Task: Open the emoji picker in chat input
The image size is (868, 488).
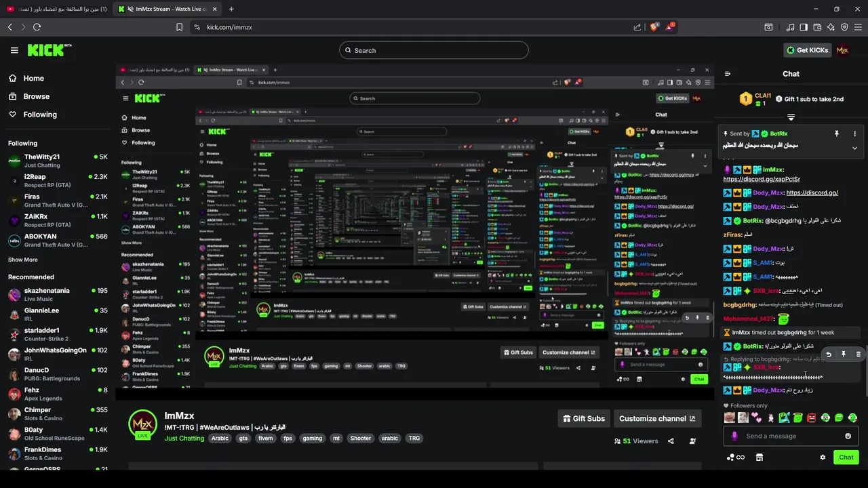Action: [848, 436]
